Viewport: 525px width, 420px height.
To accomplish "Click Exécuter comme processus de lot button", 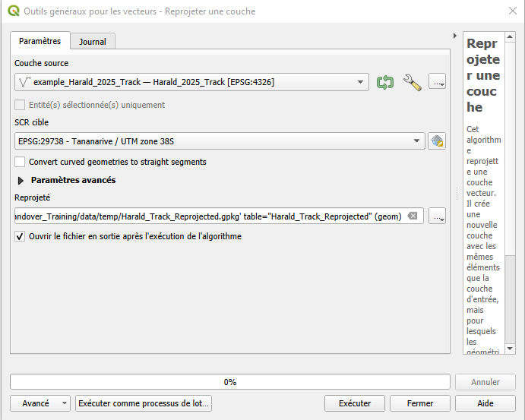I will (143, 403).
